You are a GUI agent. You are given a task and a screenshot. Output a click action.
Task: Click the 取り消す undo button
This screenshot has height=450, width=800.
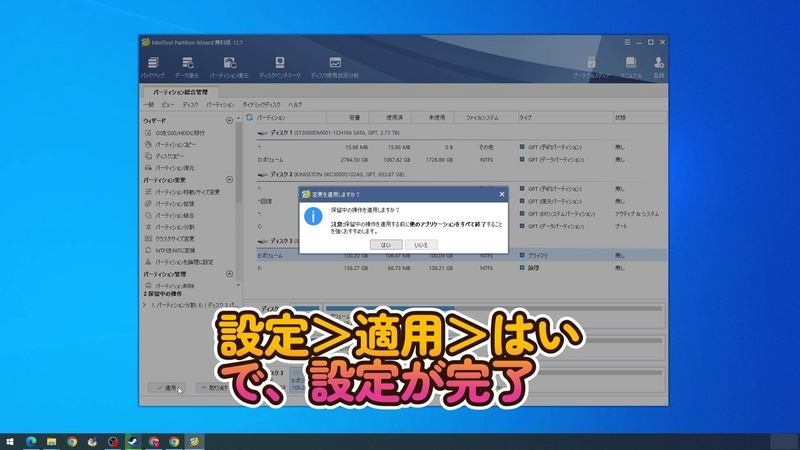pyautogui.click(x=214, y=388)
